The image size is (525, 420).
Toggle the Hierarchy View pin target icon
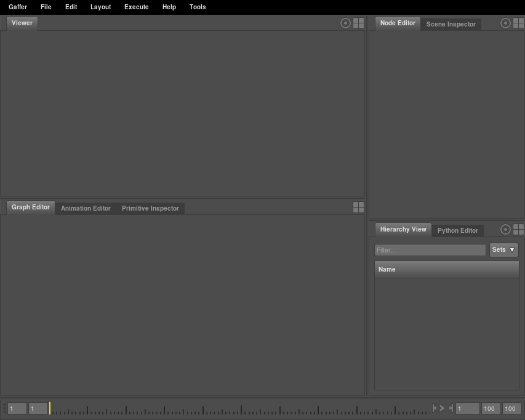tap(505, 230)
